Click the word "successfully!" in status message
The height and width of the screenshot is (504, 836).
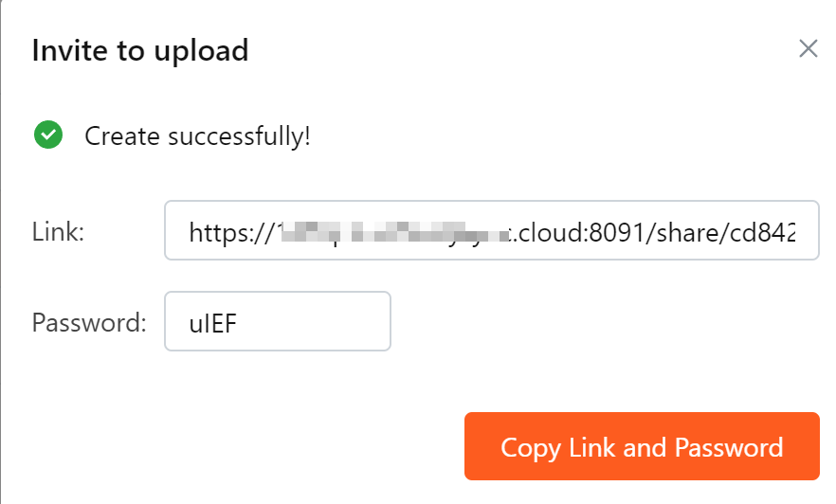[x=240, y=135]
